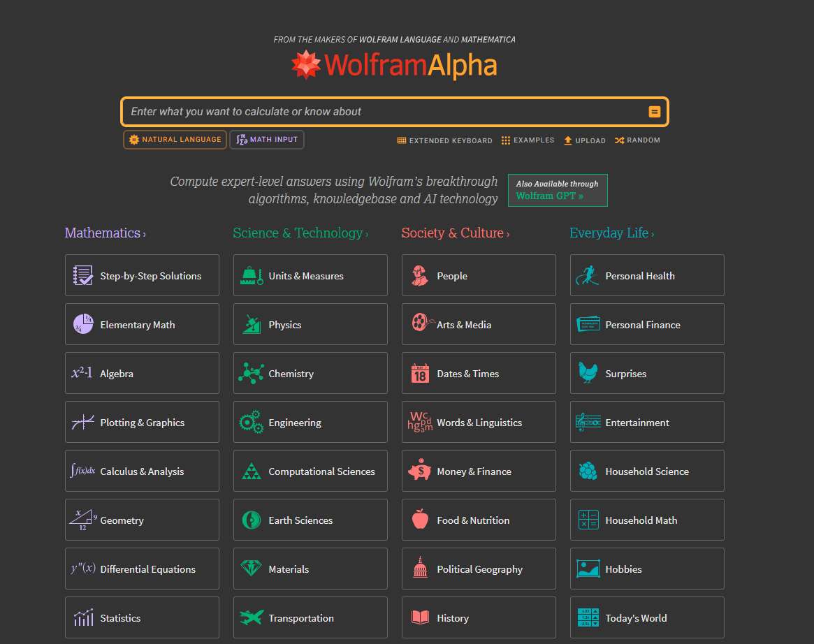This screenshot has height=644, width=814.
Task: Open the Examples menu
Action: (528, 140)
